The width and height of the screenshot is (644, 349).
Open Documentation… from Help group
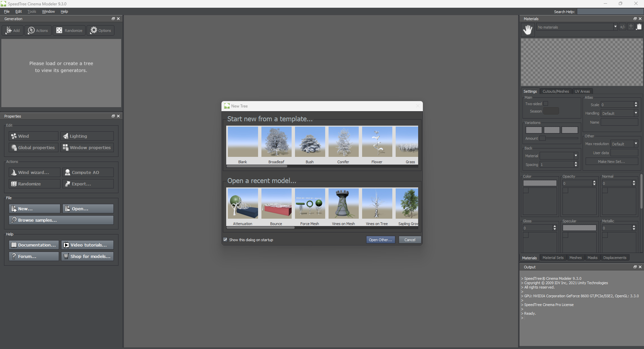(34, 245)
